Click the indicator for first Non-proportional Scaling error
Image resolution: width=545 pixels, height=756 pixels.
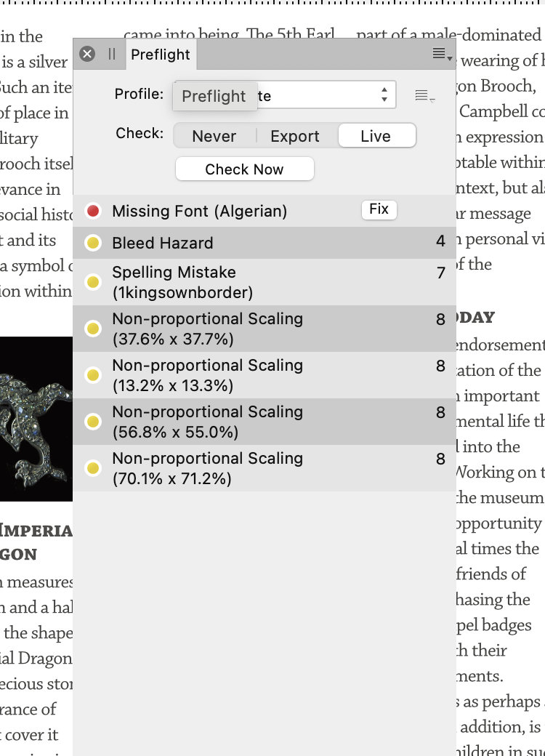(92, 329)
